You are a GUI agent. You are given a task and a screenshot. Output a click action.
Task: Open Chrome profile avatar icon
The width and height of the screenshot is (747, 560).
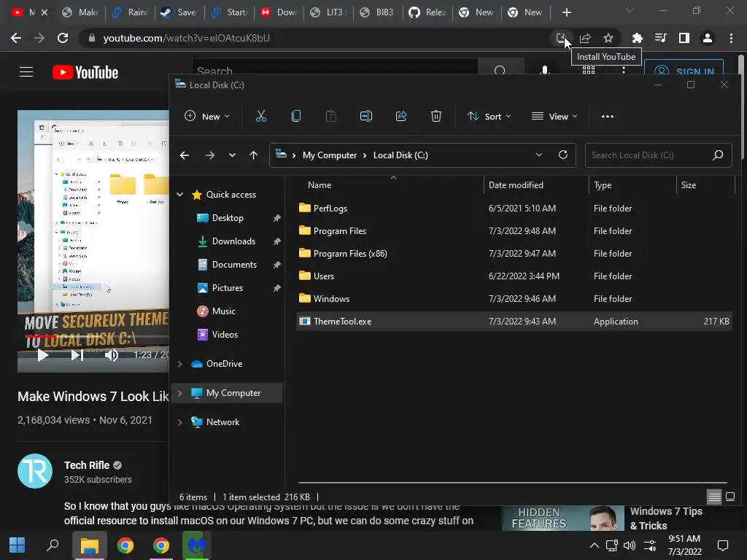coord(708,38)
